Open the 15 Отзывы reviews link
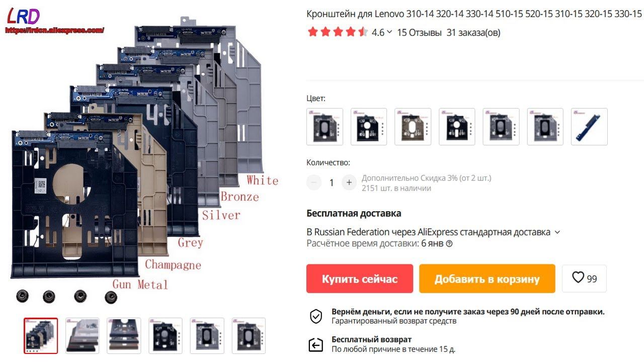Screen dimensions: 644x362 [x=419, y=33]
